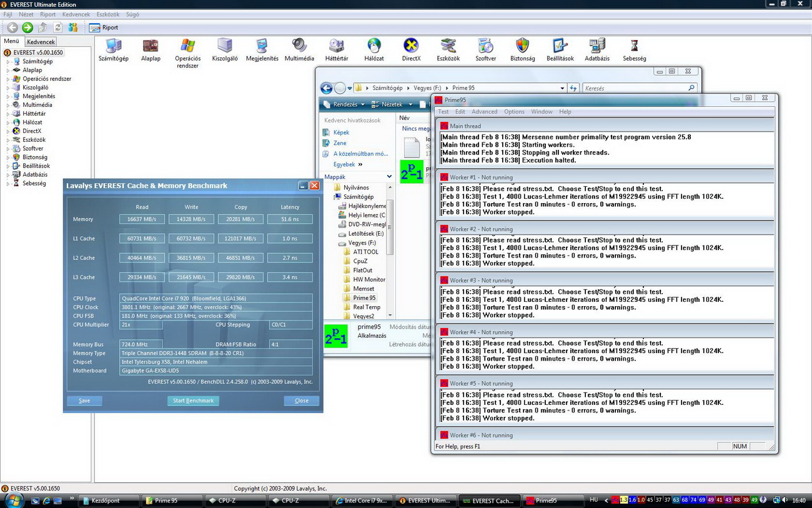Open the Rendezés dropdown in Explorer
Image resolution: width=812 pixels, height=508 pixels.
click(x=344, y=104)
